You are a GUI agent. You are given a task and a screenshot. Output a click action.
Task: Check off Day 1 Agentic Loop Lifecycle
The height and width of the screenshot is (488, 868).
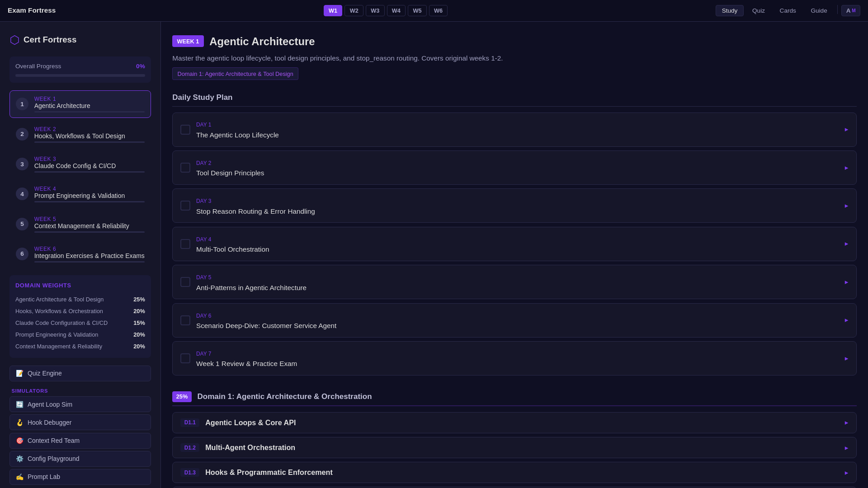coord(185,130)
